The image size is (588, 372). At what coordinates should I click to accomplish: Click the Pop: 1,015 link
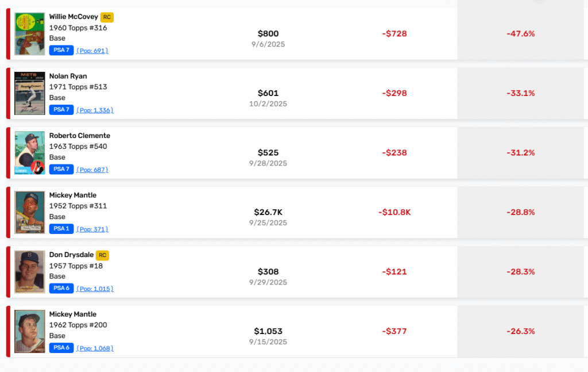tap(95, 289)
